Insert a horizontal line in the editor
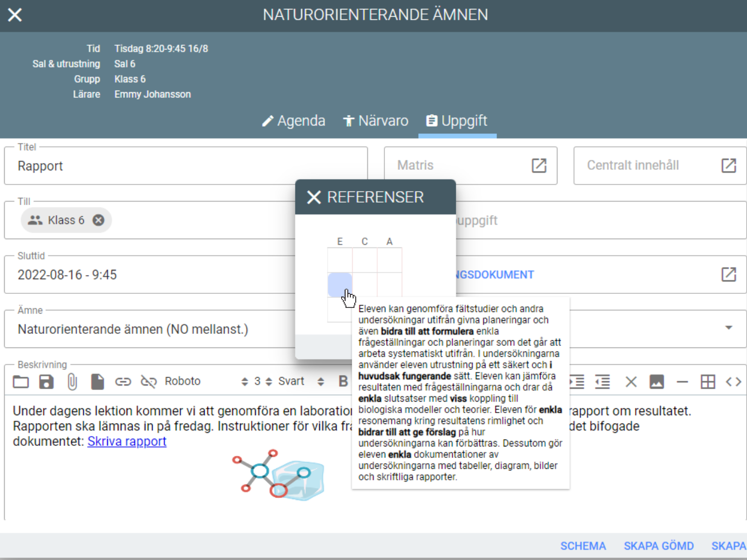 pyautogui.click(x=682, y=382)
